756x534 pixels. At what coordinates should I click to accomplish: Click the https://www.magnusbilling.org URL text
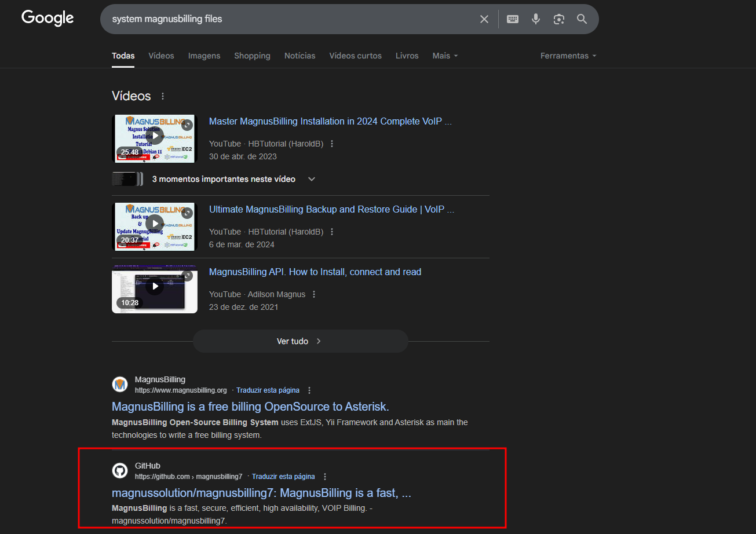[181, 390]
